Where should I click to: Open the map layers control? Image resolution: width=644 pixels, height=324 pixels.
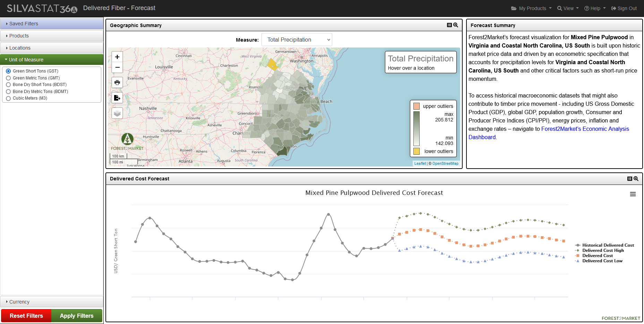point(117,113)
